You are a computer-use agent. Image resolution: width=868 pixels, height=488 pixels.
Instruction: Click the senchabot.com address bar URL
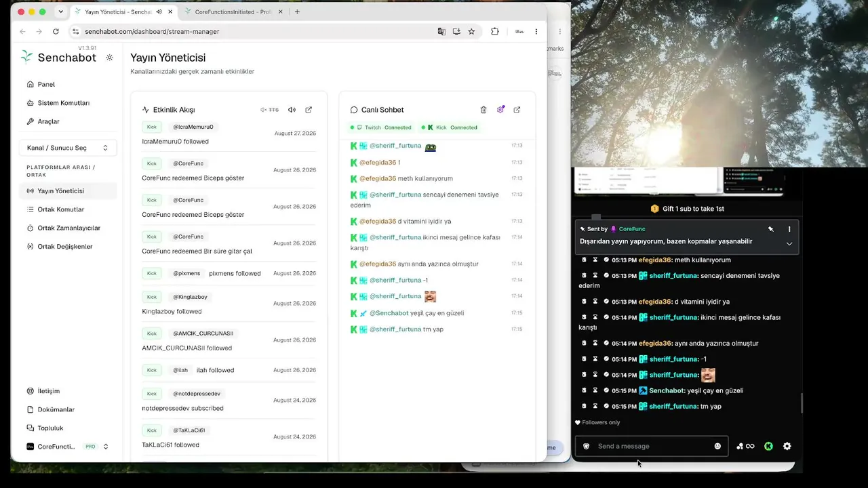click(152, 31)
